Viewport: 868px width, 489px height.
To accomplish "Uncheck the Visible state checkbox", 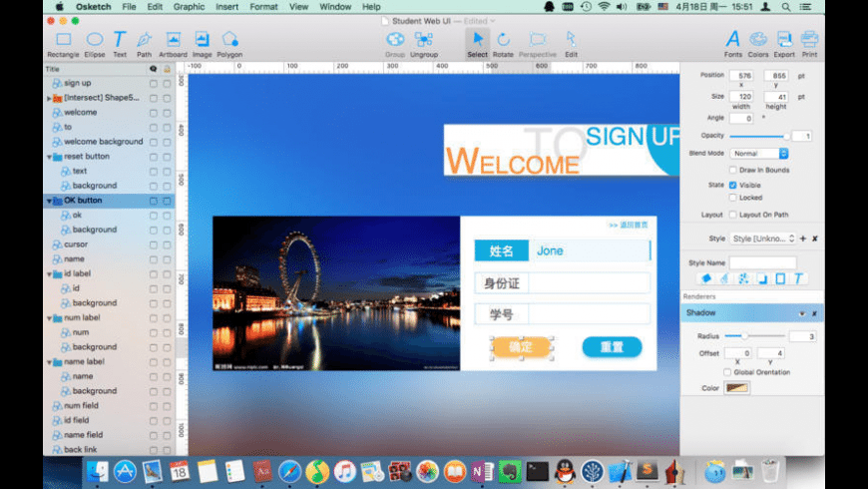I will (x=733, y=185).
